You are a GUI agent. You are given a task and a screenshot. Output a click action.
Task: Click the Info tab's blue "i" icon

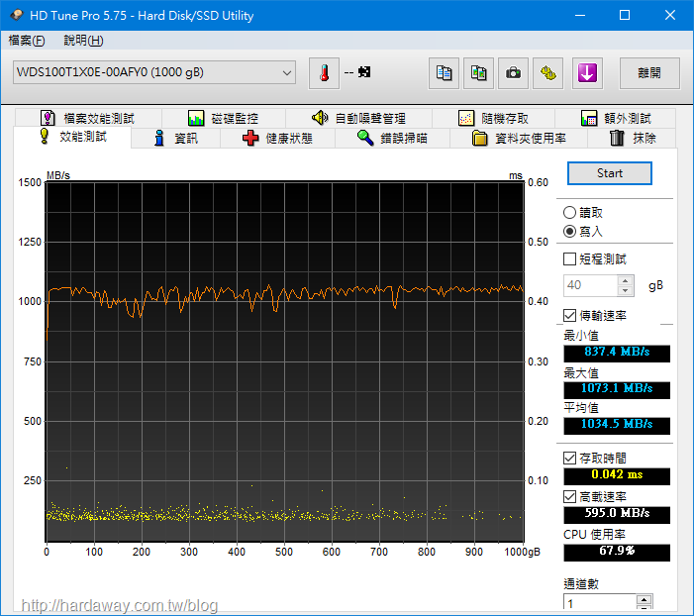pos(158,138)
